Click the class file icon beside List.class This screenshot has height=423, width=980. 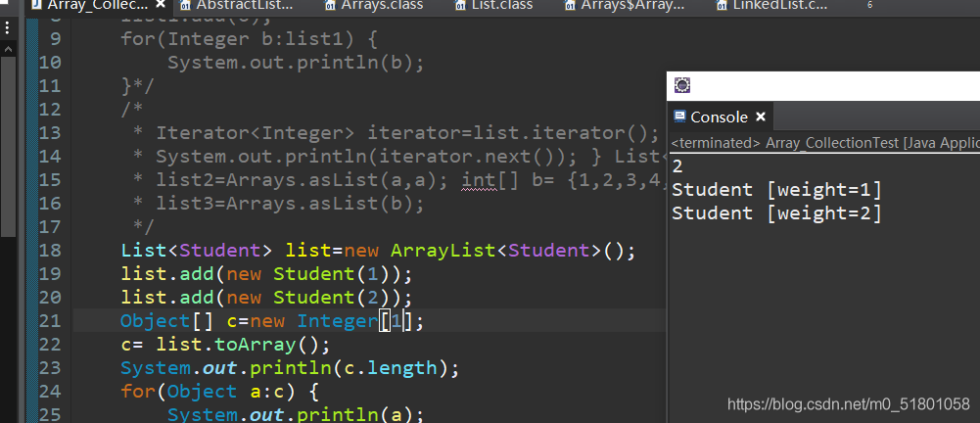click(x=460, y=6)
